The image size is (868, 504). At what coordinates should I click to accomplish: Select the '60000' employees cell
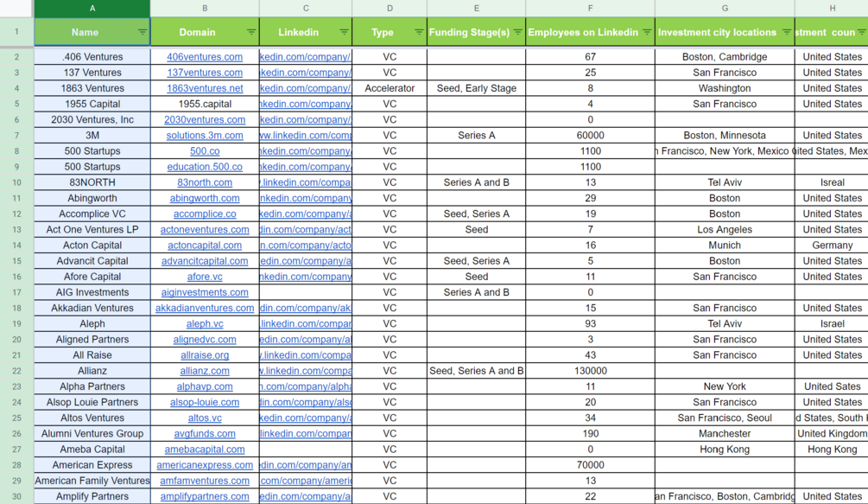(x=590, y=135)
